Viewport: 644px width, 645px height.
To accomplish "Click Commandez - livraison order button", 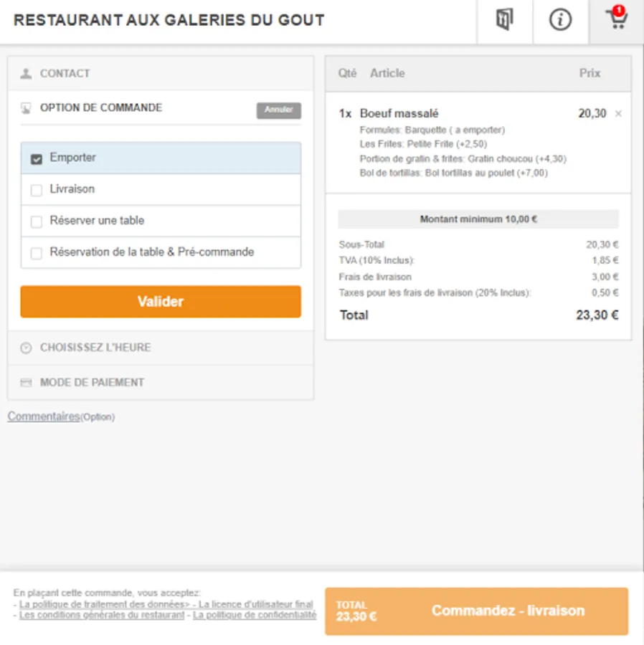I will 507,611.
